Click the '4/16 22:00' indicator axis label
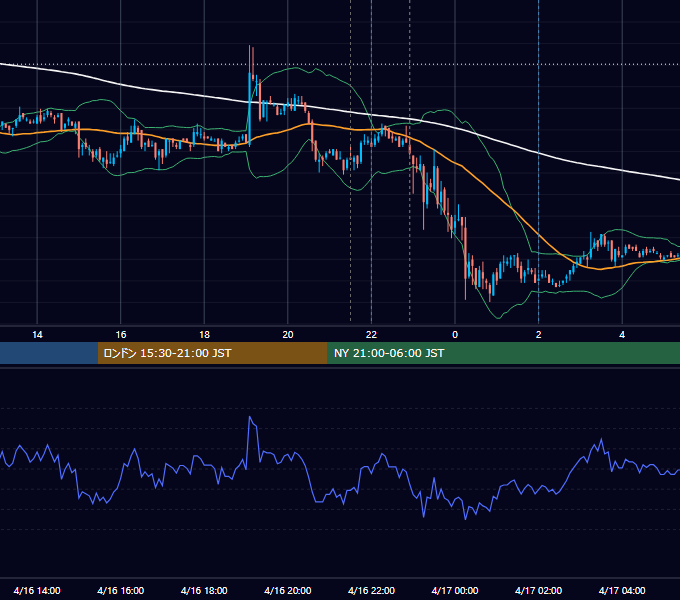 [371, 590]
